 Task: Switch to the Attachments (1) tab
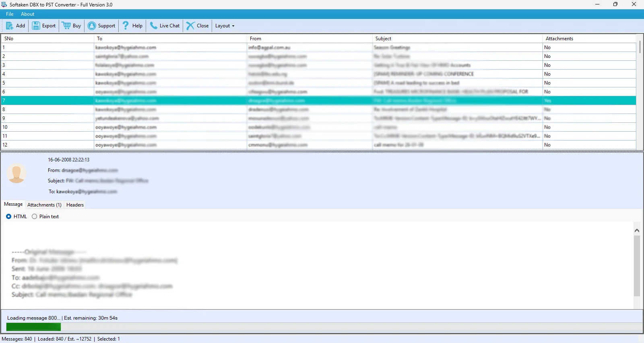coord(44,205)
